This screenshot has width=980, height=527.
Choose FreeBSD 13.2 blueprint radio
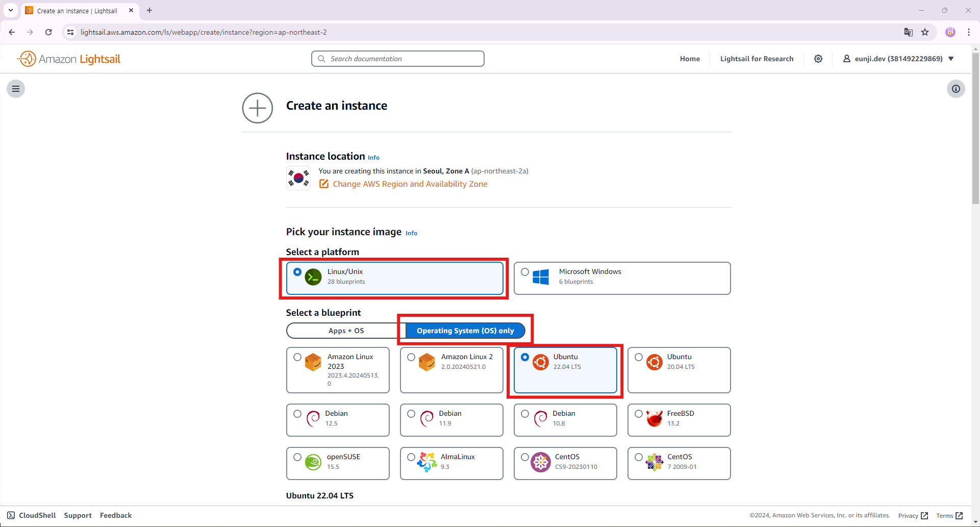pyautogui.click(x=639, y=414)
